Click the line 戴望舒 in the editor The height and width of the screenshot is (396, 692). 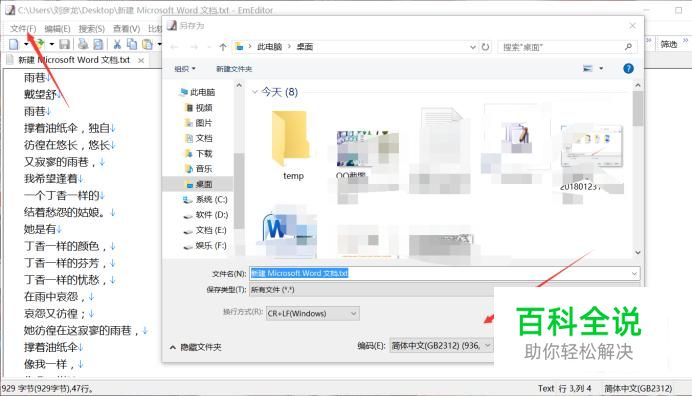40,94
